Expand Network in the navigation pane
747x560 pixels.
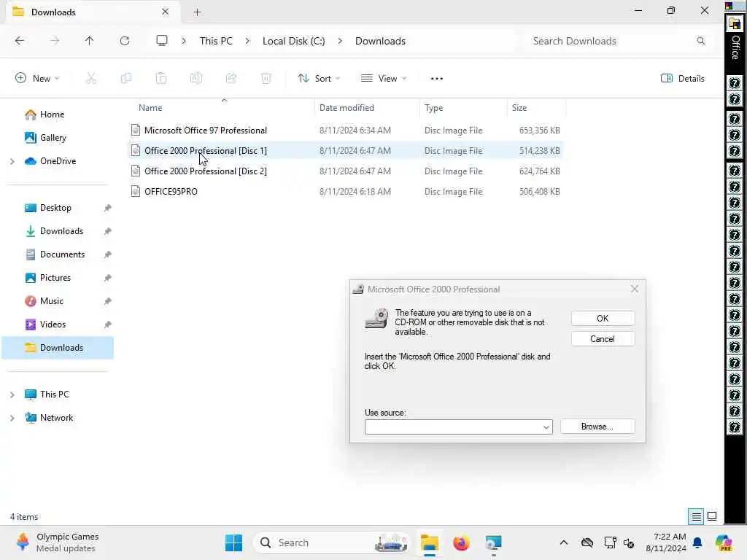click(12, 418)
